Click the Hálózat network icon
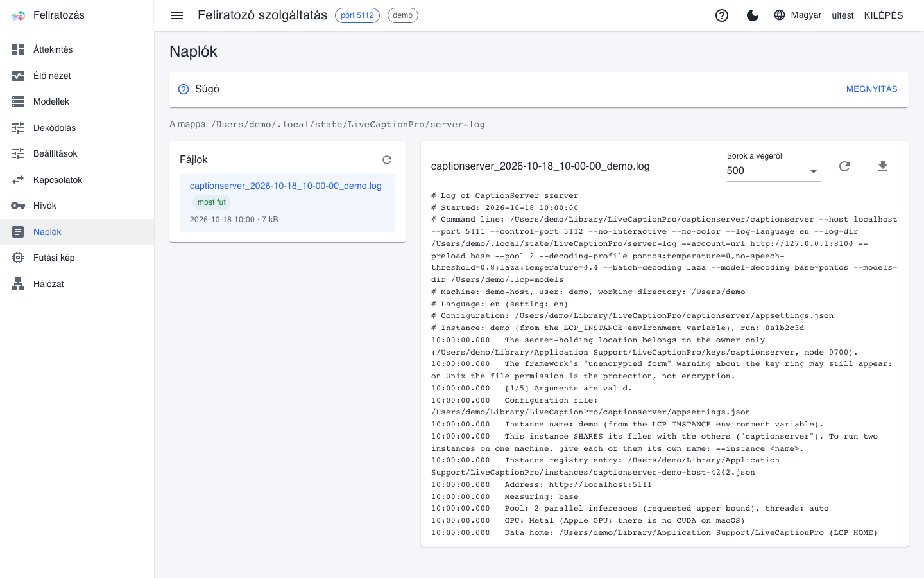Viewport: 924px width, 578px height. coord(18,284)
